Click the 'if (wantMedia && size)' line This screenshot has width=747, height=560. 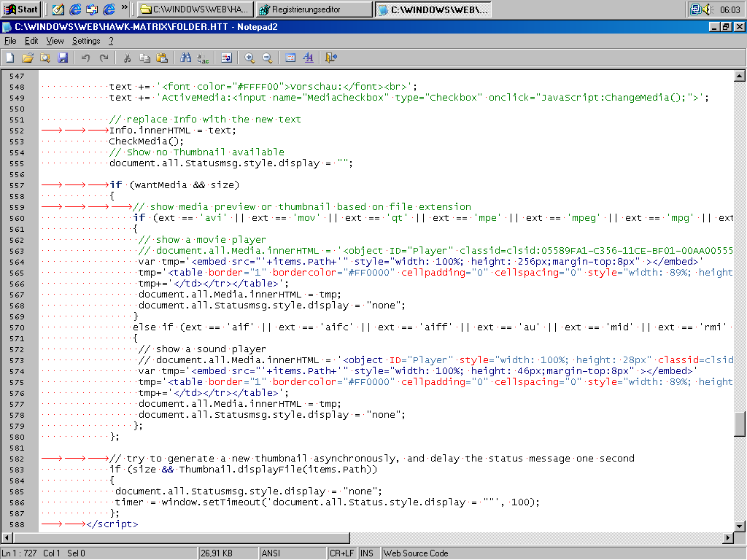tap(174, 184)
